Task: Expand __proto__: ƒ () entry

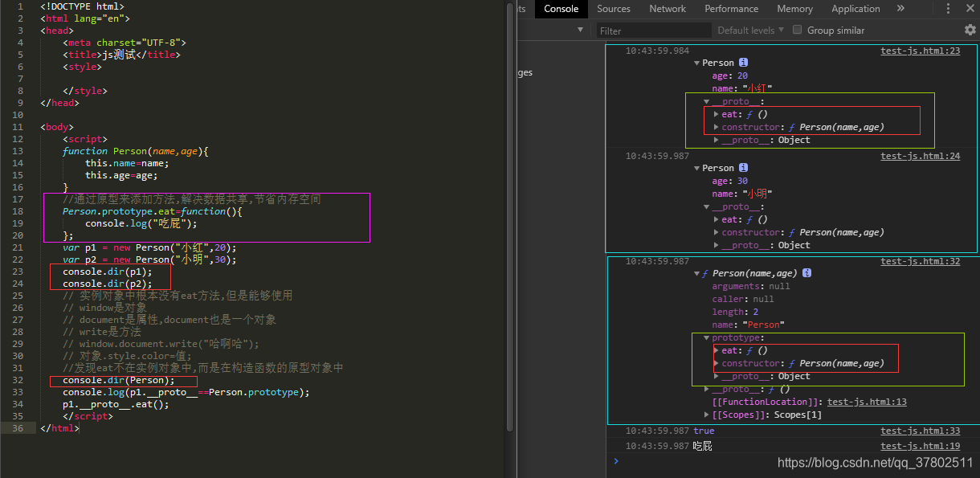Action: (x=707, y=389)
